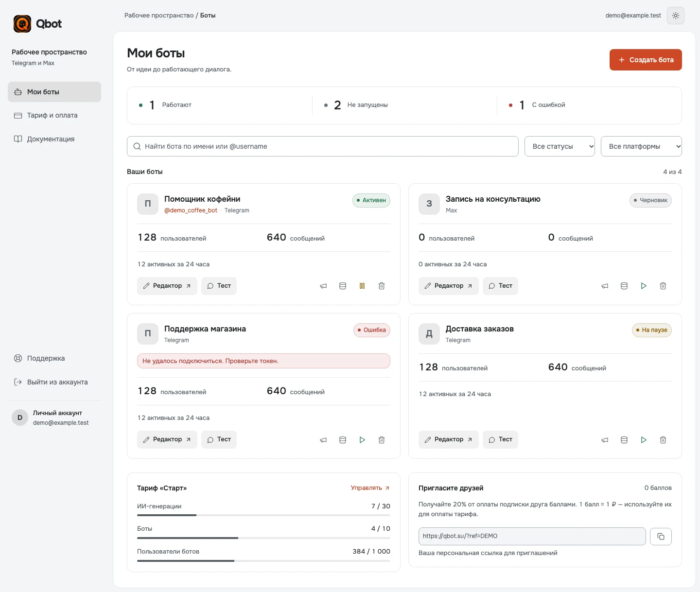Go to Тариф и оплата
Viewport: 700px width, 592px height.
pyautogui.click(x=54, y=115)
